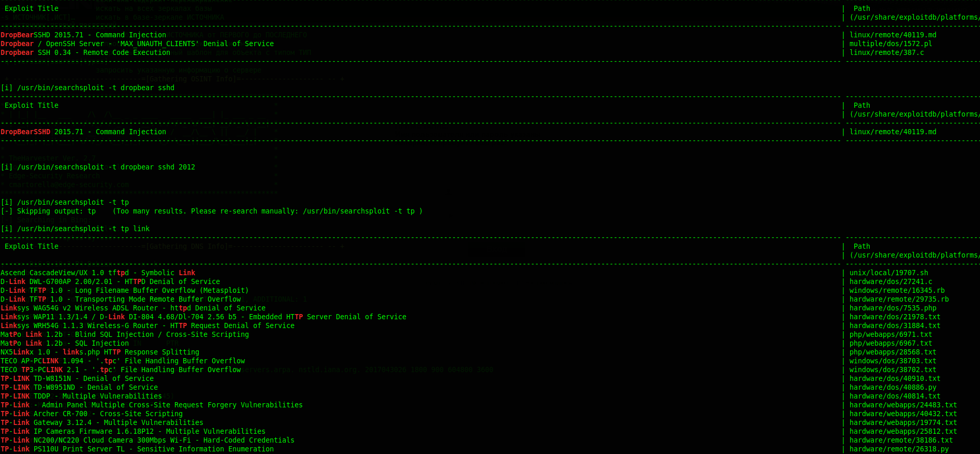Viewport: 980px width, 454px height.
Task: Click TP-LINK TDDP Multiple Vulnerabilities entry
Action: tap(81, 396)
